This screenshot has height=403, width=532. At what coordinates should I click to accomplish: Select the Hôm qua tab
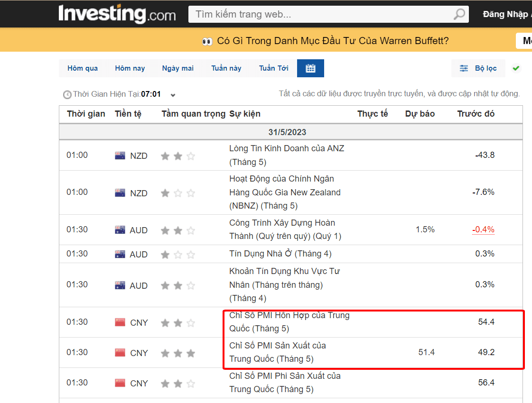(x=83, y=68)
